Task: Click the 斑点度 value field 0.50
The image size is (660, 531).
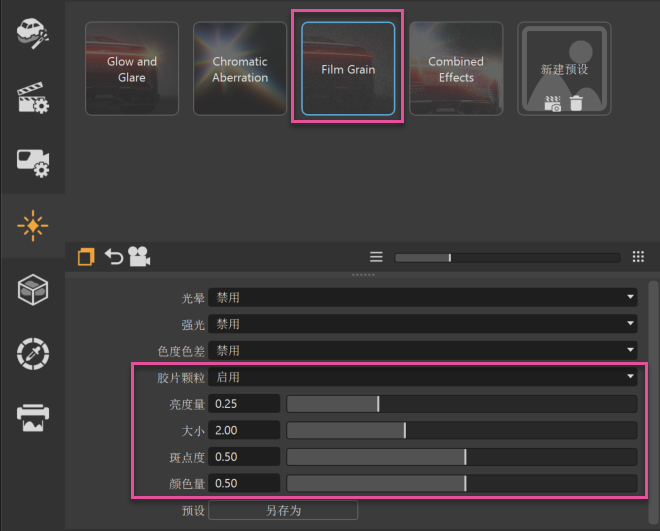Action: click(244, 457)
